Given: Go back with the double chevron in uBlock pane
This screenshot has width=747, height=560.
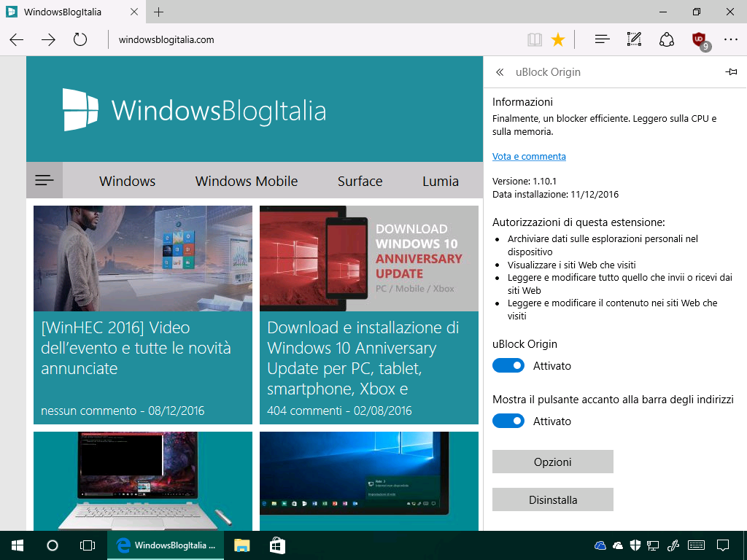Looking at the screenshot, I should (x=499, y=72).
